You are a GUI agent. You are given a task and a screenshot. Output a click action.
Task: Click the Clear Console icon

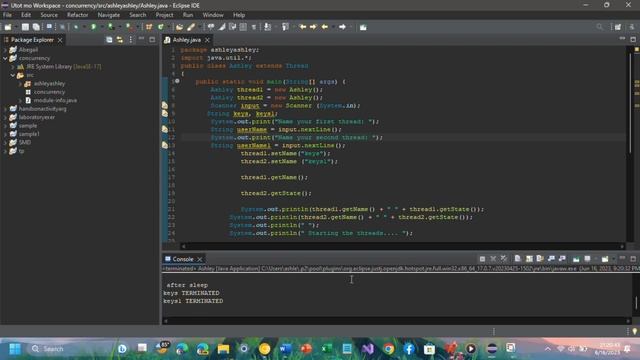pos(518,259)
